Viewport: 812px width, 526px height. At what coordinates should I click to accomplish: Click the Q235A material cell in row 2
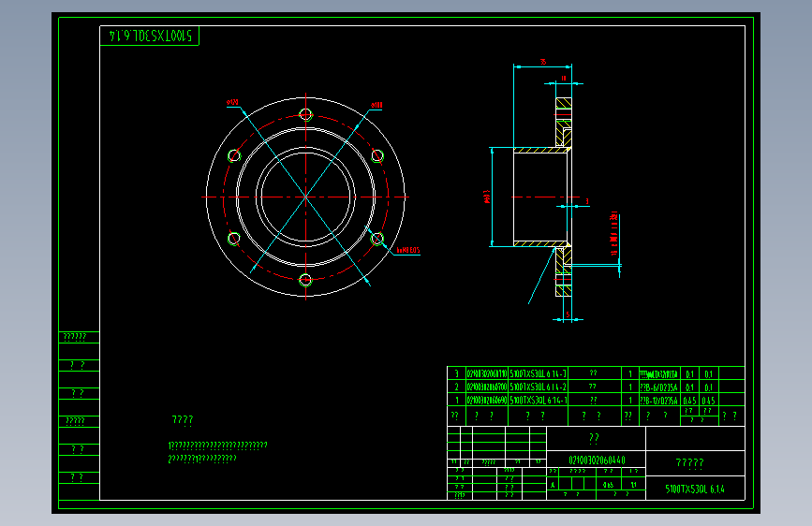click(x=658, y=387)
